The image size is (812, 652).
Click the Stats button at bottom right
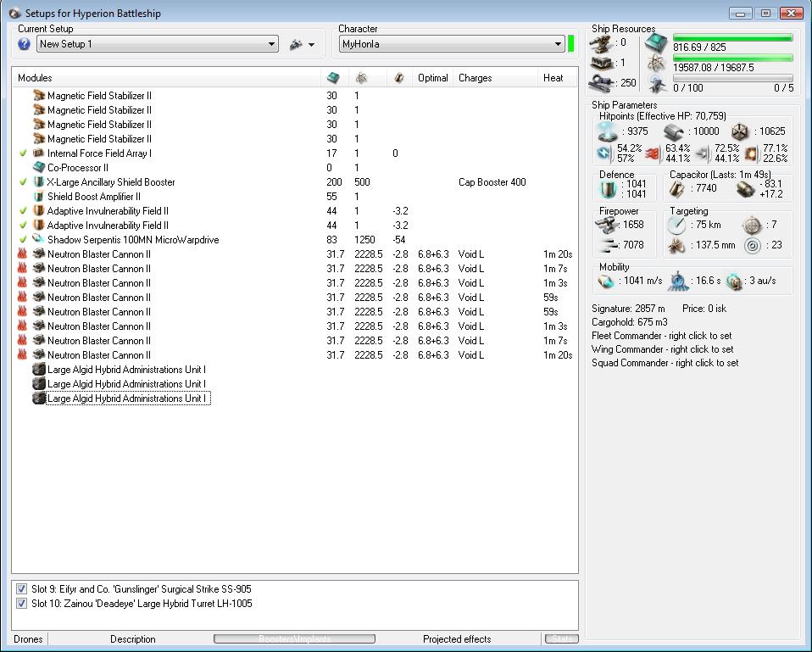(562, 639)
